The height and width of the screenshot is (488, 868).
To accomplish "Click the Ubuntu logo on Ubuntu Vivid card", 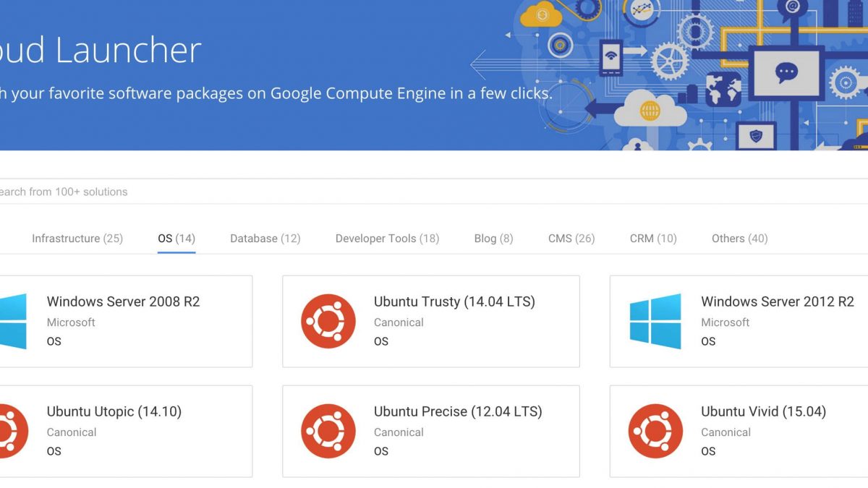I will click(655, 431).
